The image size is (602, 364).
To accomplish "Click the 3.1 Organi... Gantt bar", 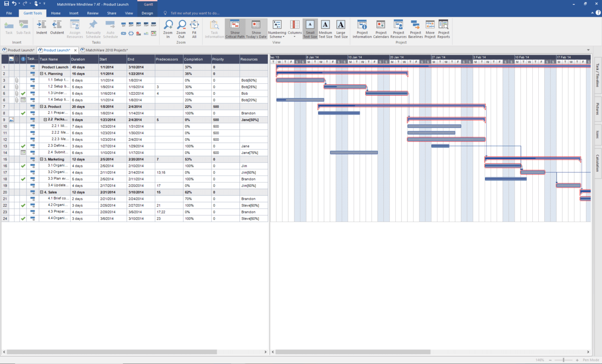I will [503, 165].
